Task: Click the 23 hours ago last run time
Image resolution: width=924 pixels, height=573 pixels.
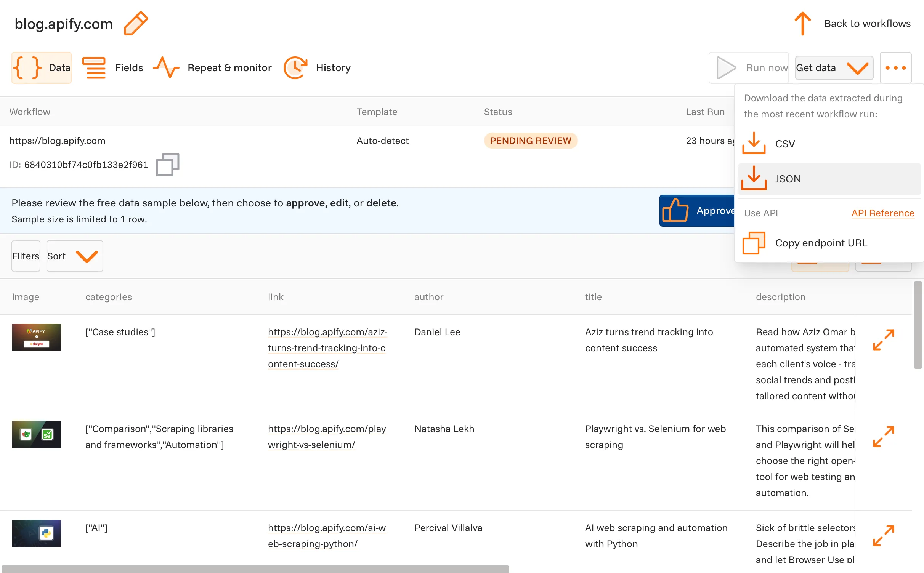Action: [x=710, y=141]
